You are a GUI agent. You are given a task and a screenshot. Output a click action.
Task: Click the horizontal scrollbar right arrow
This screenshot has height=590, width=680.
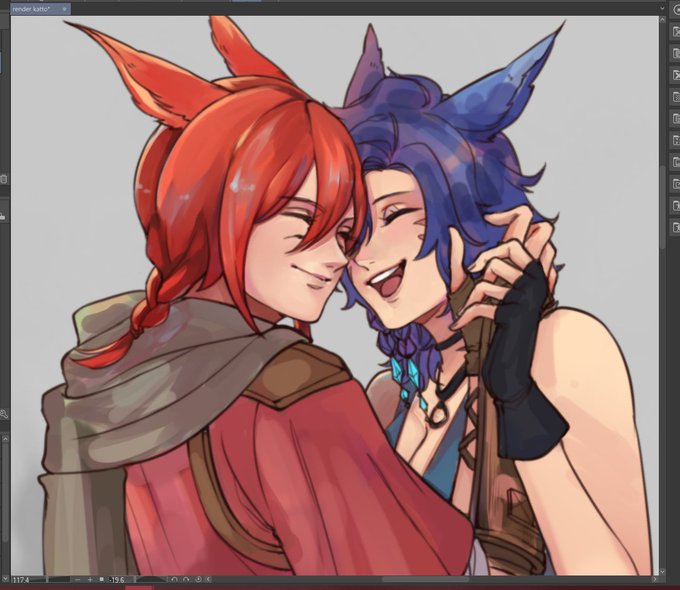tap(654, 580)
